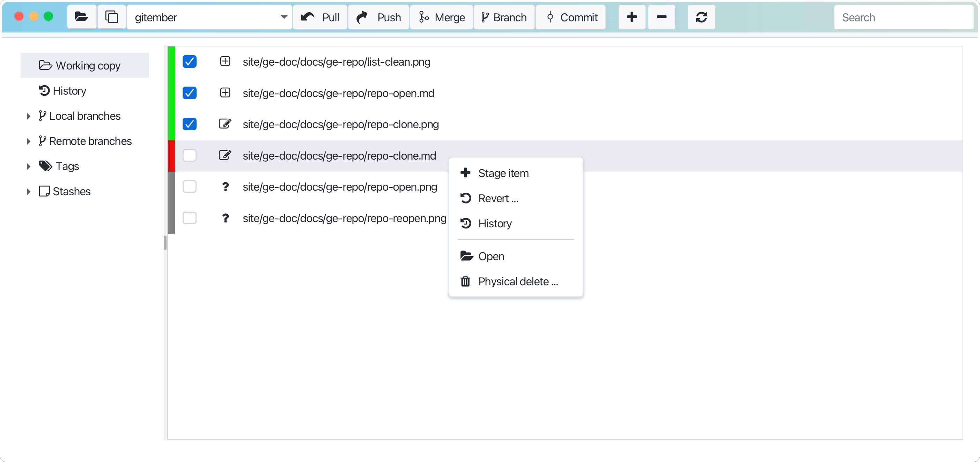This screenshot has width=980, height=462.
Task: Click the untracked question mark for repo-reopen.png
Action: (x=226, y=218)
